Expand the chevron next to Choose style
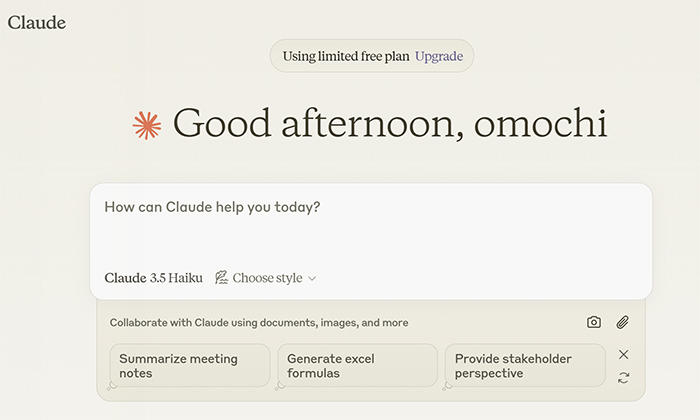This screenshot has height=420, width=700. coord(312,279)
